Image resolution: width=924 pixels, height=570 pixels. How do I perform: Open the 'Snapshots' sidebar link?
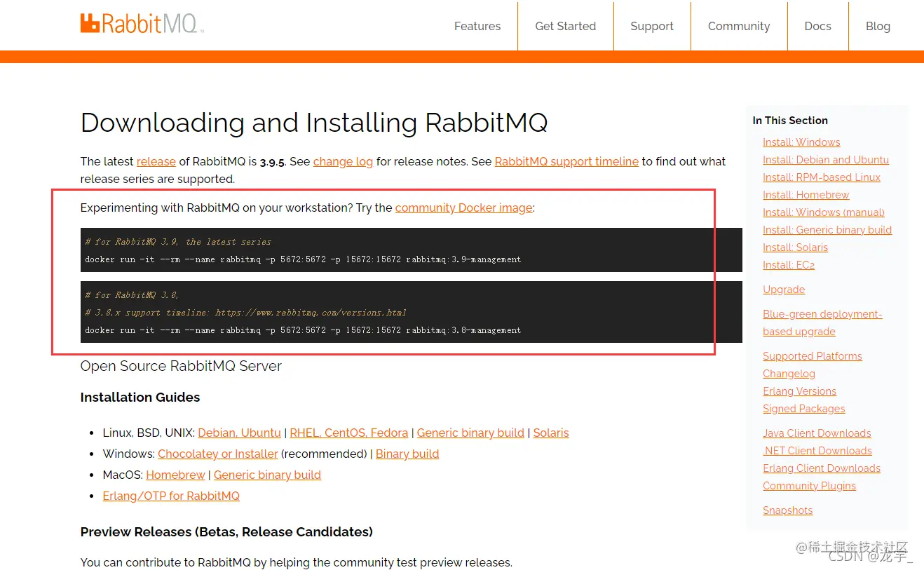tap(788, 510)
